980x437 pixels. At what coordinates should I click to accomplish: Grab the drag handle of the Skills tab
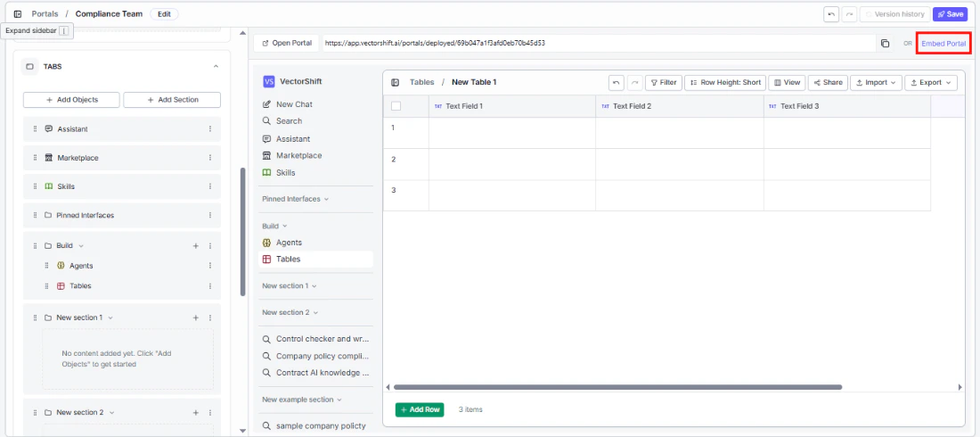pyautogui.click(x=35, y=186)
